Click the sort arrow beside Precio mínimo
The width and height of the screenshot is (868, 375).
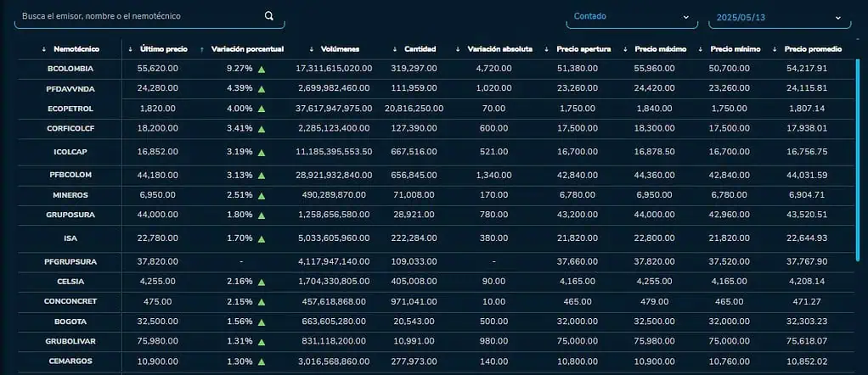701,49
